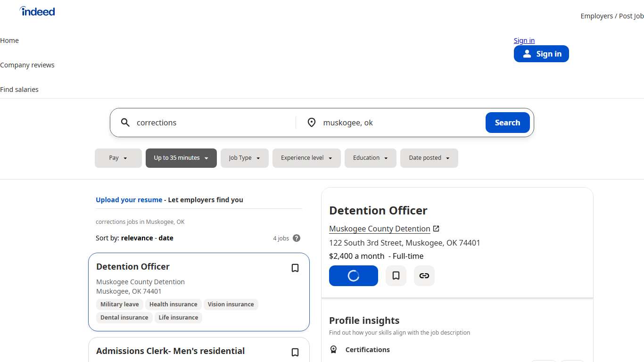
Task: Click the help question mark beside 4 jobs
Action: tap(297, 238)
